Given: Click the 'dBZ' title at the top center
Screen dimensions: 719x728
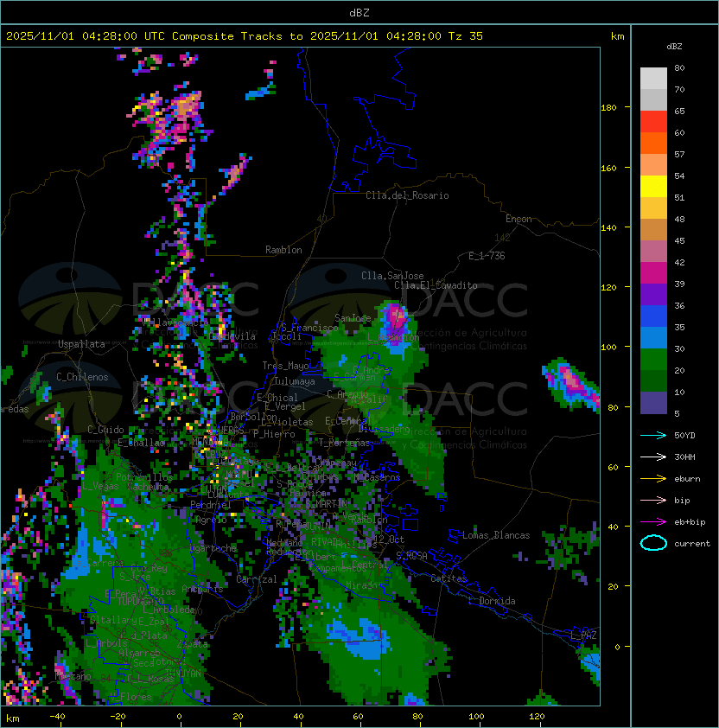Looking at the screenshot, I should [359, 12].
